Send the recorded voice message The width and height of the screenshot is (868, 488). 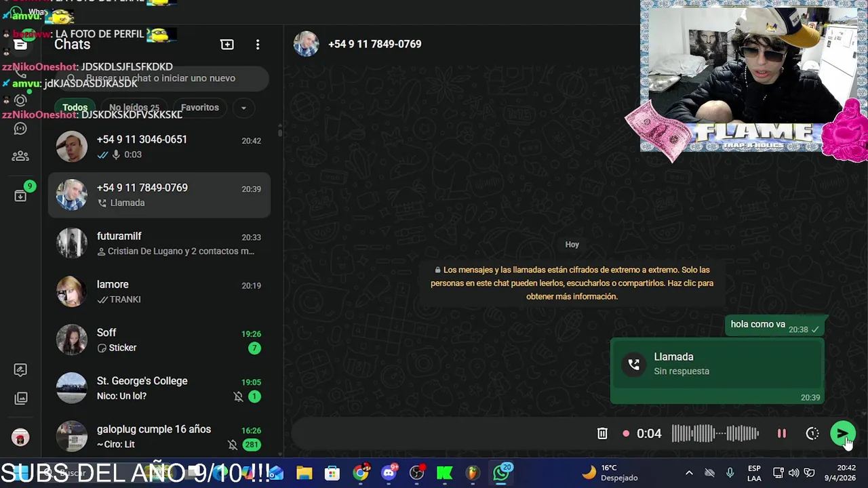(x=842, y=434)
